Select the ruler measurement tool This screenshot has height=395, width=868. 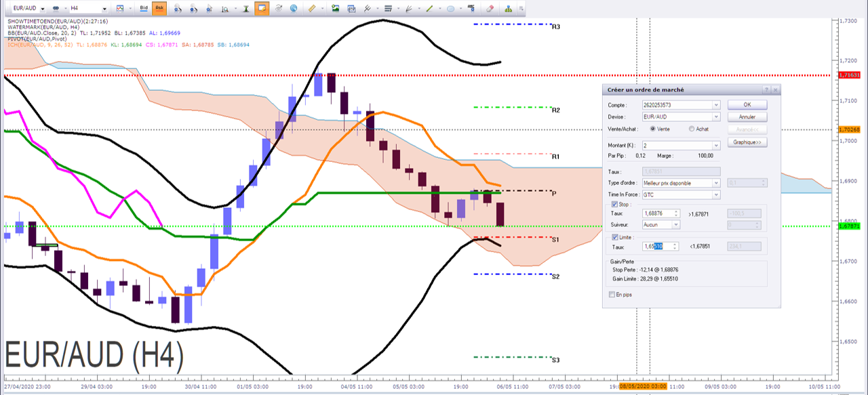(x=312, y=8)
